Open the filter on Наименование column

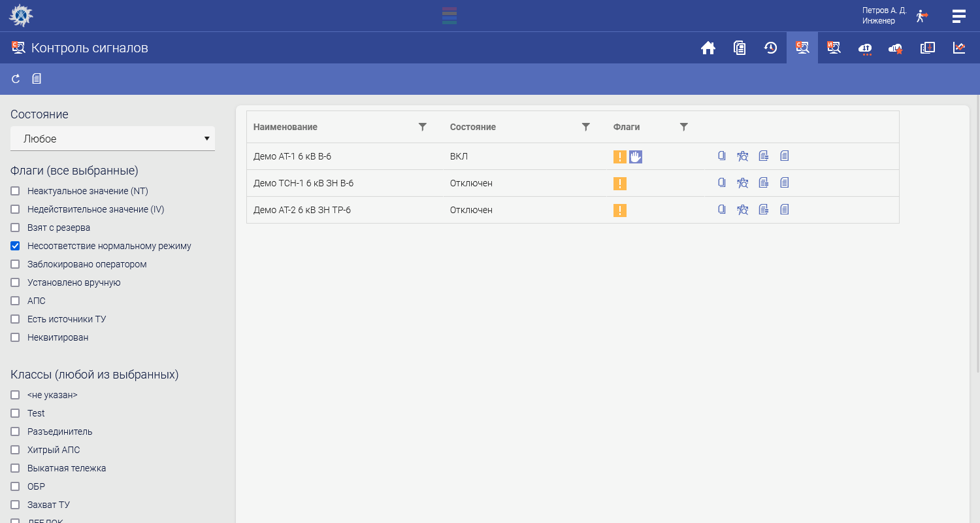423,127
